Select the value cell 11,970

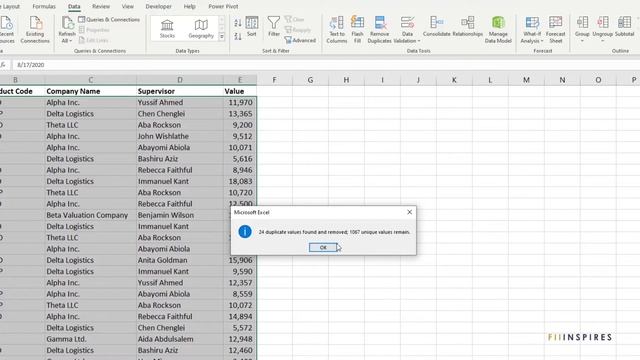[x=240, y=102]
